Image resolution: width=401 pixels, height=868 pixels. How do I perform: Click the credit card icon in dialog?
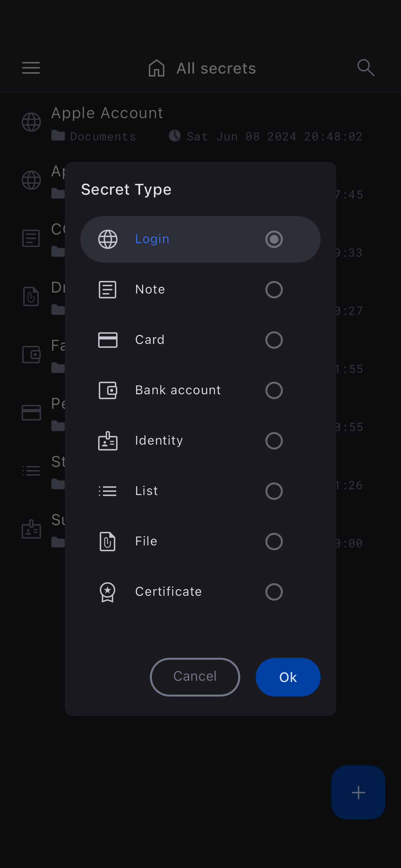[108, 340]
